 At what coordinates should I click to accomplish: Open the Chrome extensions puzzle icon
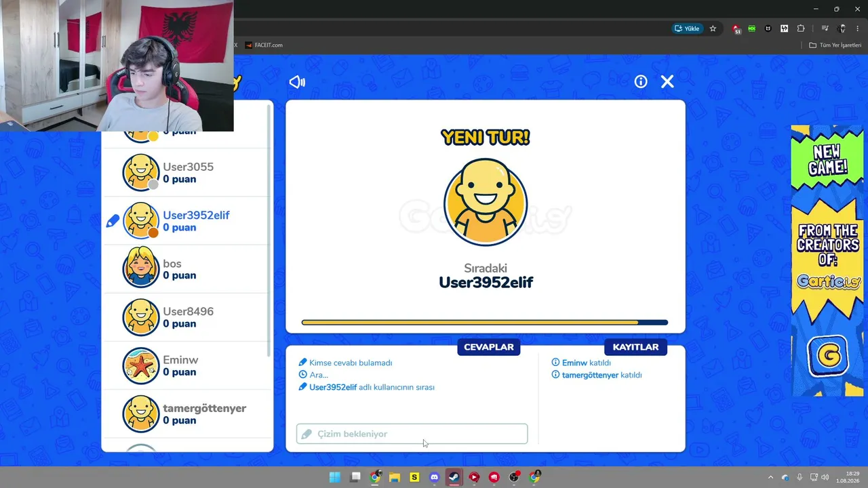(801, 28)
